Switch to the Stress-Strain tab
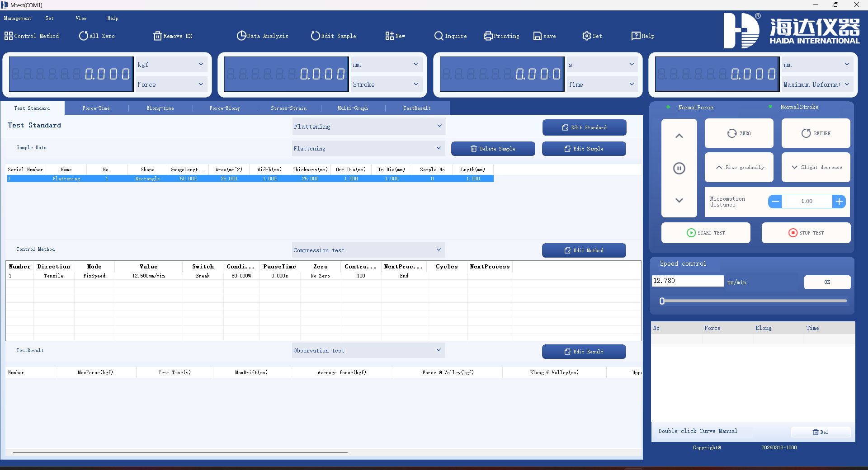868x470 pixels. click(x=289, y=108)
